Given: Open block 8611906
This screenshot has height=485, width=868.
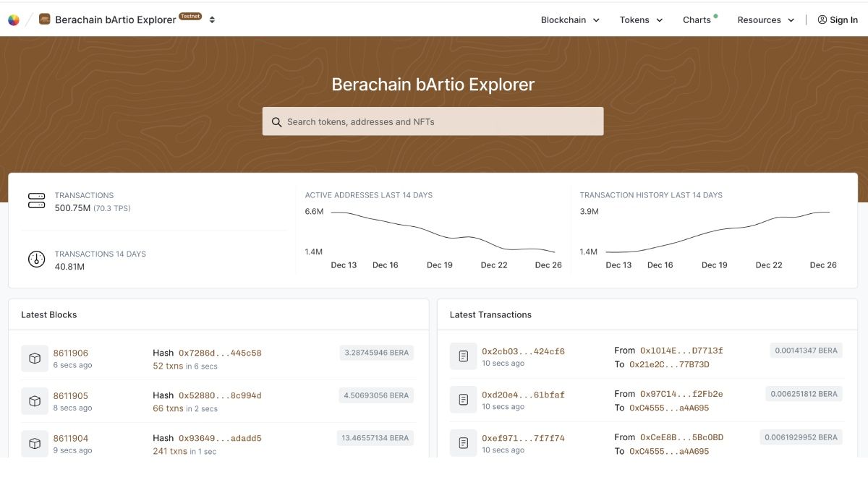Looking at the screenshot, I should [x=71, y=353].
